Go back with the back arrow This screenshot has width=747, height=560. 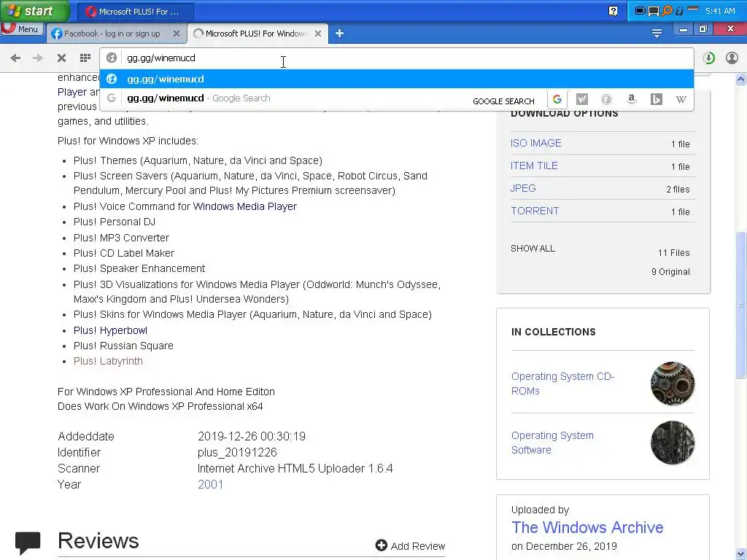(15, 58)
